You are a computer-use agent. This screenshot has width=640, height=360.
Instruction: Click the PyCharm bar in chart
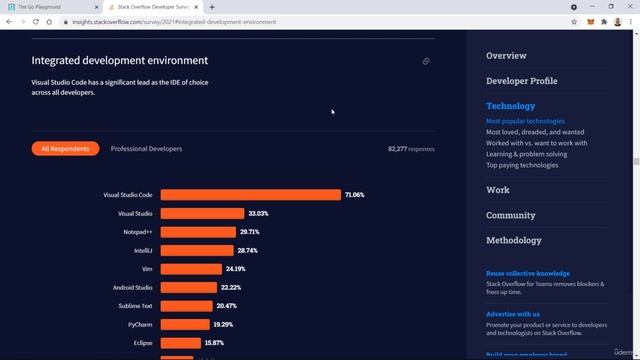tap(185, 324)
